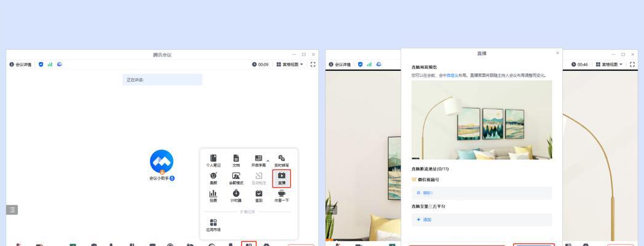The height and width of the screenshot is (246, 644).
Task: Open 个人笔记 from the apps popup
Action: tap(213, 161)
